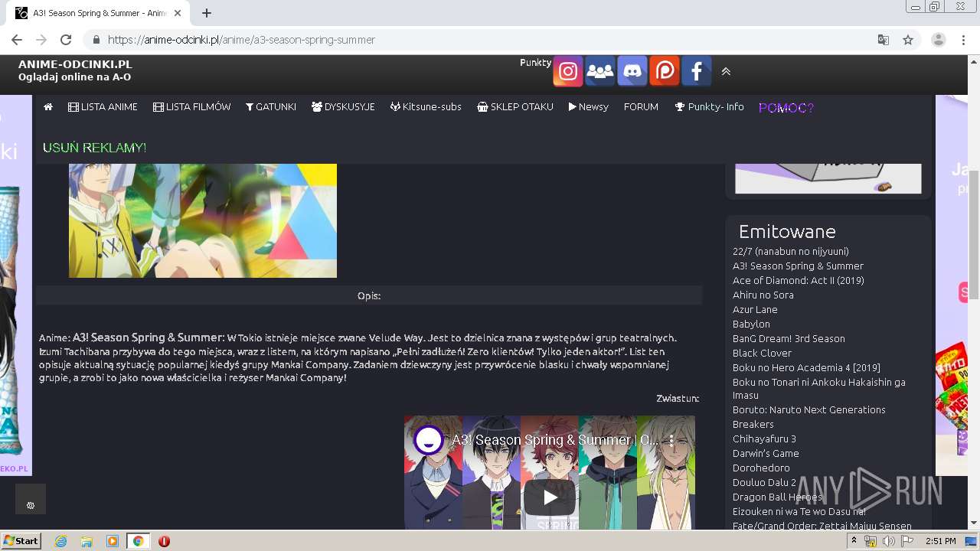Open Douluo Dalu 2 link
The width and height of the screenshot is (980, 551).
[764, 482]
